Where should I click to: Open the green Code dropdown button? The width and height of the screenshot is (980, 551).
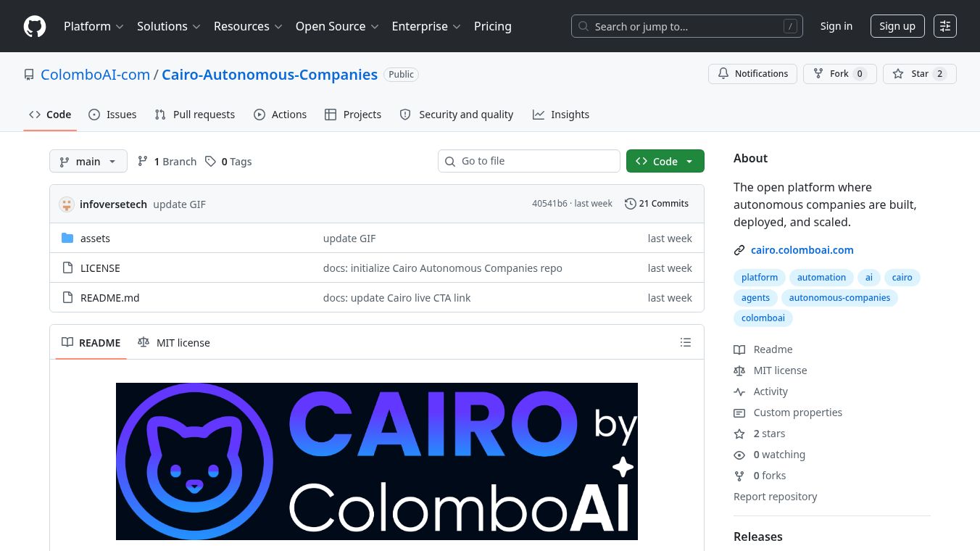665,161
